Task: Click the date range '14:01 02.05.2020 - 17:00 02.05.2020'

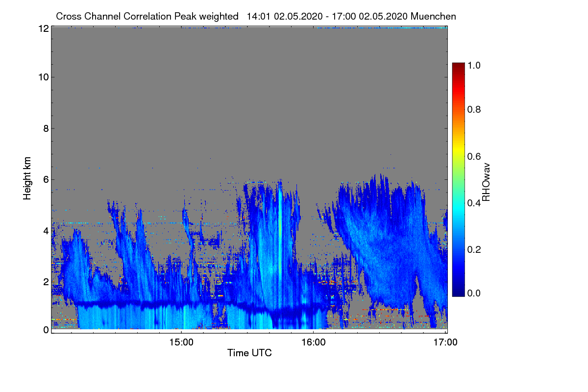Action: tap(327, 16)
